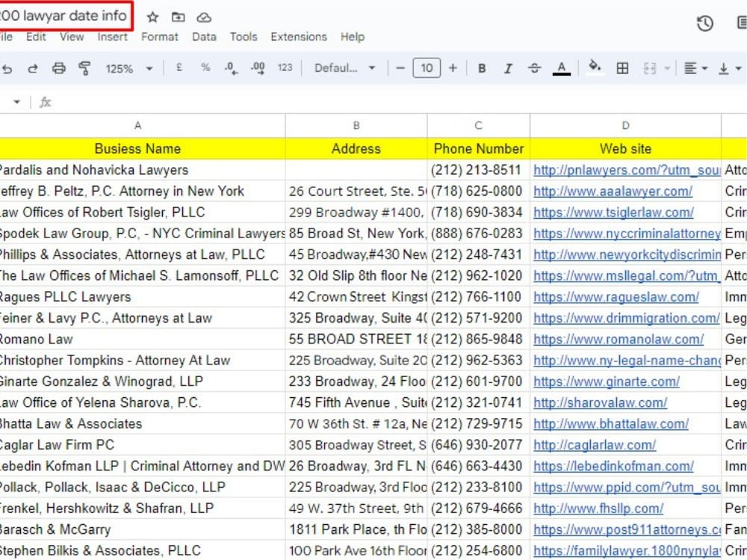Open name box dropdown arrow
This screenshot has width=747, height=560.
tap(16, 102)
